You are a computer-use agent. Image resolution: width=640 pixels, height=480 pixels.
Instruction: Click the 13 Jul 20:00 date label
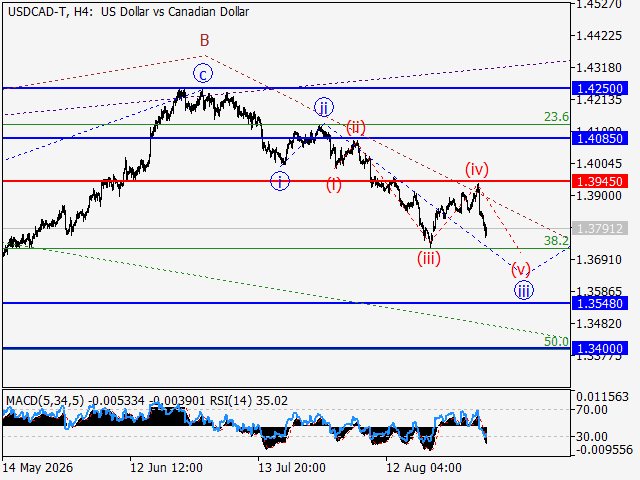tap(292, 468)
